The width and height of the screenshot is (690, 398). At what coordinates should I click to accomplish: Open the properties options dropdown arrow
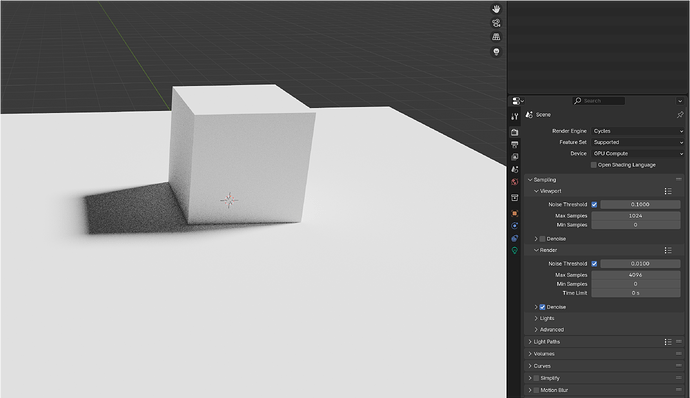pyautogui.click(x=680, y=101)
